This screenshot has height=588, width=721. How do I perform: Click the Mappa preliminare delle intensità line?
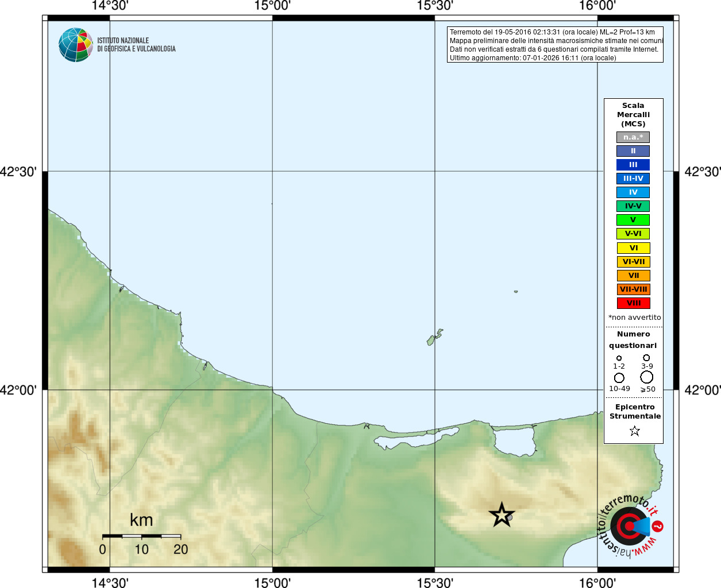point(556,41)
